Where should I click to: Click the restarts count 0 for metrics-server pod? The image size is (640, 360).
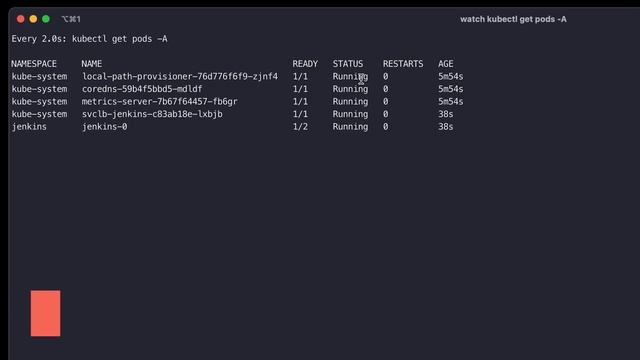click(385, 102)
